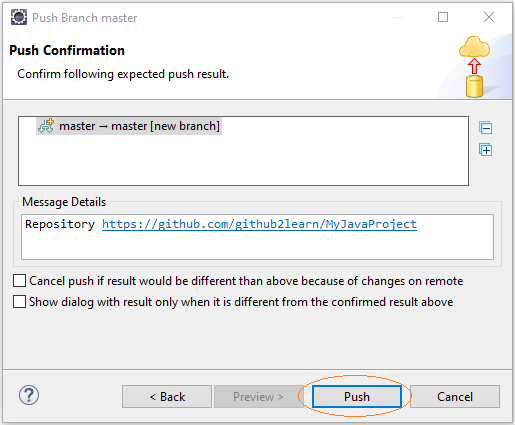Viewport: 515px width, 425px height.
Task: Click the Eclipse icon in the title bar
Action: (x=19, y=17)
